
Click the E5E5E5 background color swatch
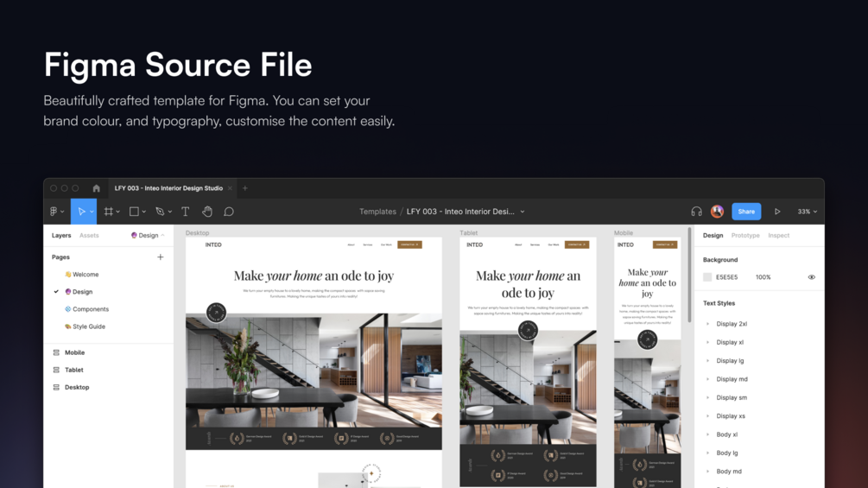[x=707, y=277]
